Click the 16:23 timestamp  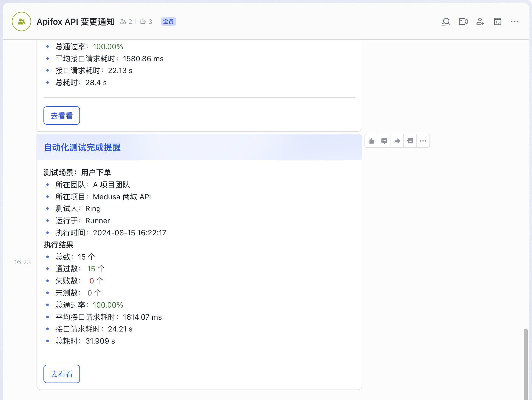point(23,262)
